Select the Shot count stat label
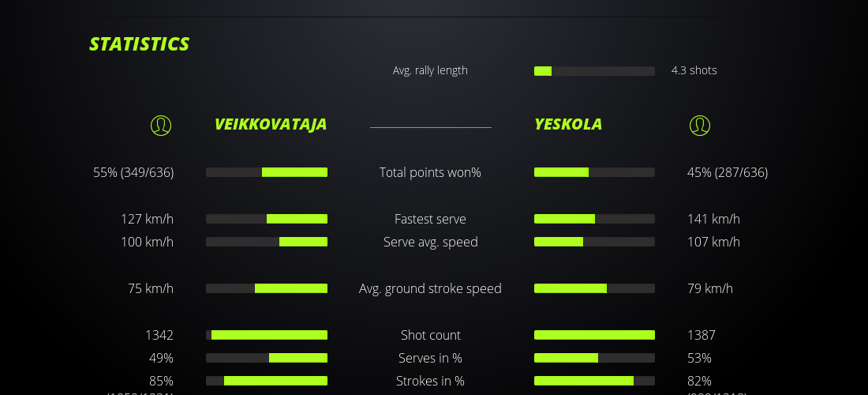 [x=430, y=335]
